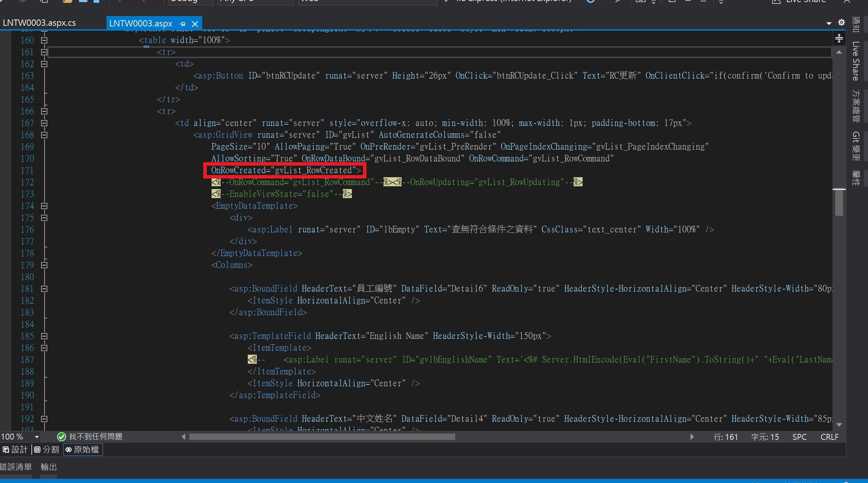Click the vertical scrollbar down arrow
The width and height of the screenshot is (868, 483).
tap(839, 425)
